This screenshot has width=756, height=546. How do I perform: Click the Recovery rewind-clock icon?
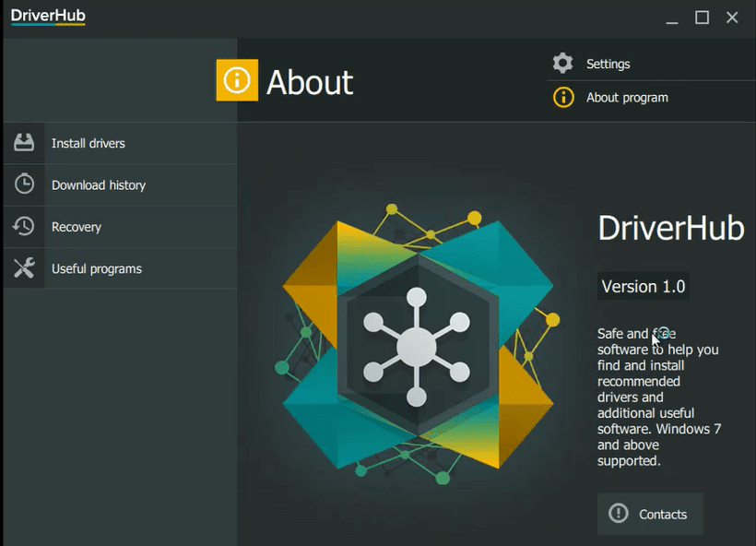click(24, 226)
